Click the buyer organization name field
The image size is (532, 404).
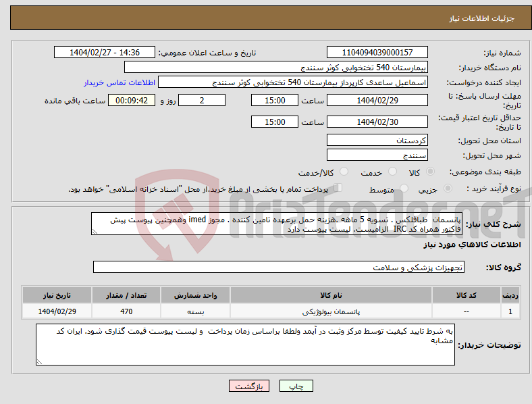[x=276, y=67]
